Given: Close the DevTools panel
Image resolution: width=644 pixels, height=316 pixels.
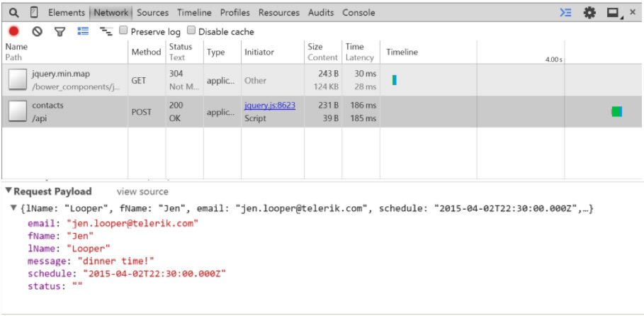Looking at the screenshot, I should tap(633, 12).
